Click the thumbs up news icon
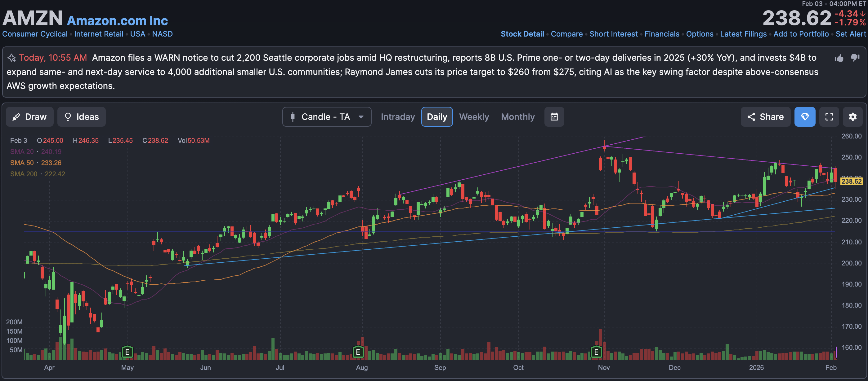 point(839,58)
